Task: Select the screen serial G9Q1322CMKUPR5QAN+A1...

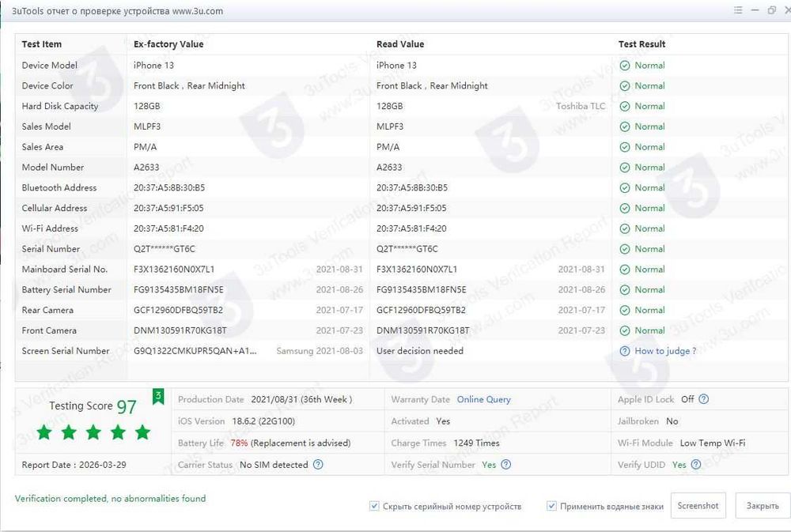Action: pos(195,351)
